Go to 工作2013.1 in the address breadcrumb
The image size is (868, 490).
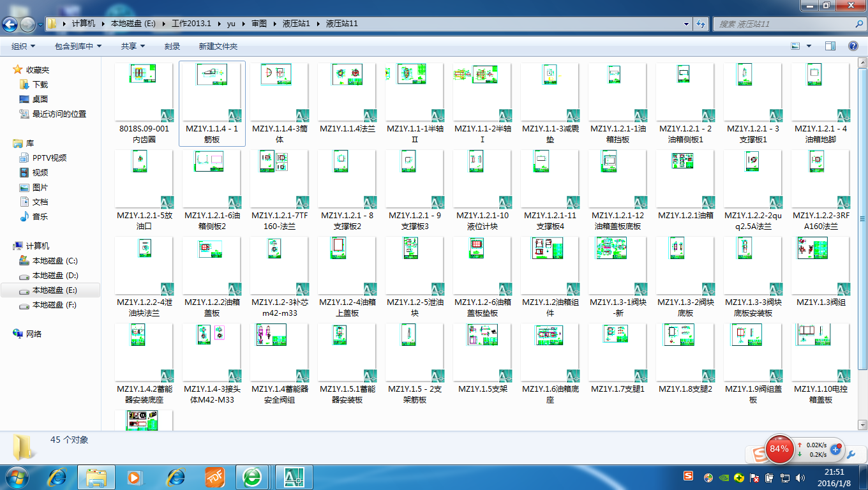pos(191,24)
